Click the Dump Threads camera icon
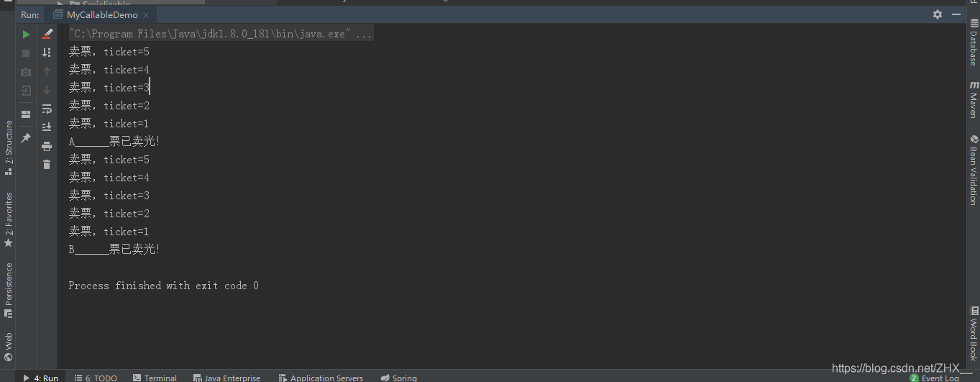Screen dimensions: 980x382 tap(26, 72)
